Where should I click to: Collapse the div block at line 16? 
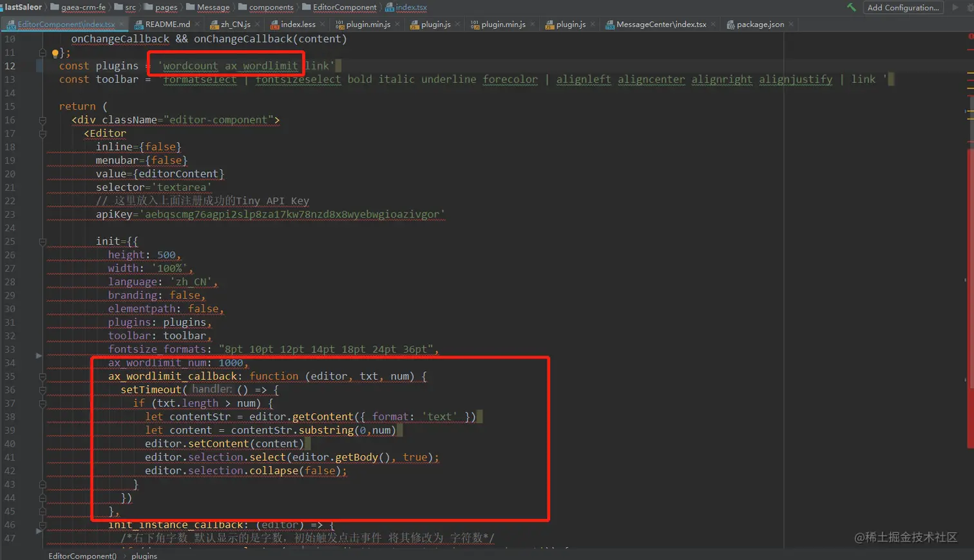click(x=43, y=120)
